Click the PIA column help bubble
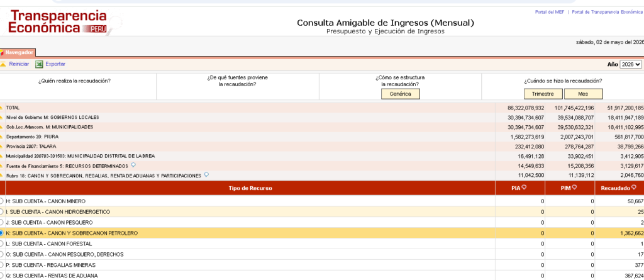Viewport: 644px width, 280px height. click(x=525, y=188)
